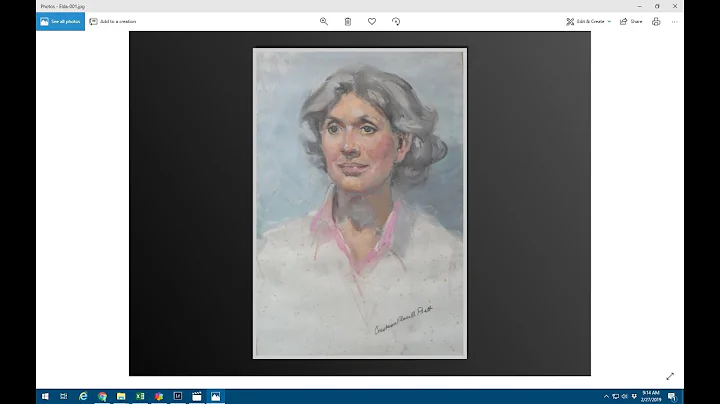Click the portrait painting image

click(x=360, y=203)
